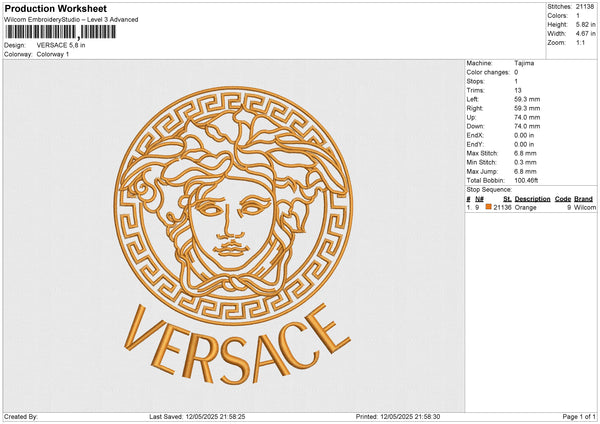Click 'Wilcom EmbroideryStudio – Level 3 Advanced' text
600x424 pixels.
click(x=71, y=20)
